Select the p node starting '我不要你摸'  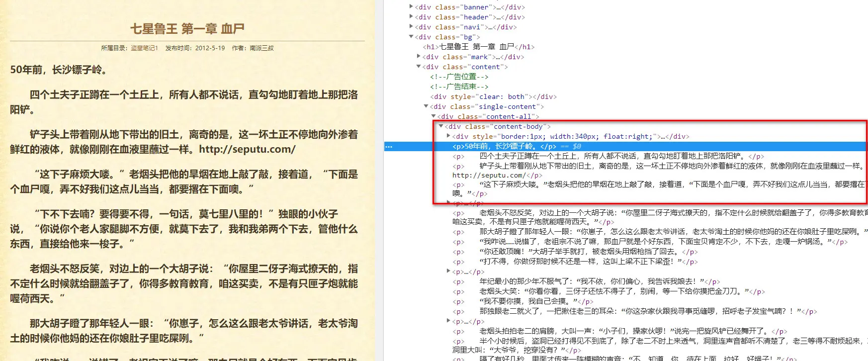522,301
